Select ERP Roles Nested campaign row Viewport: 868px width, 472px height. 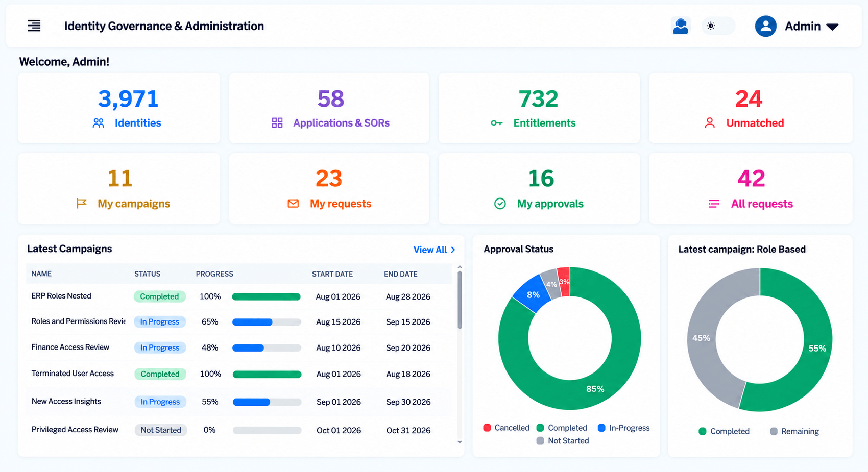pyautogui.click(x=239, y=296)
